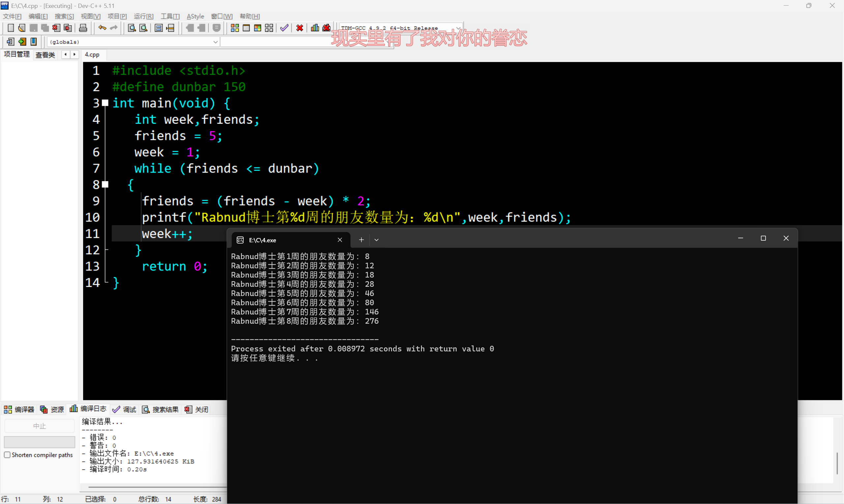Click the Find magnifier icon
844x504 pixels.
tap(132, 28)
